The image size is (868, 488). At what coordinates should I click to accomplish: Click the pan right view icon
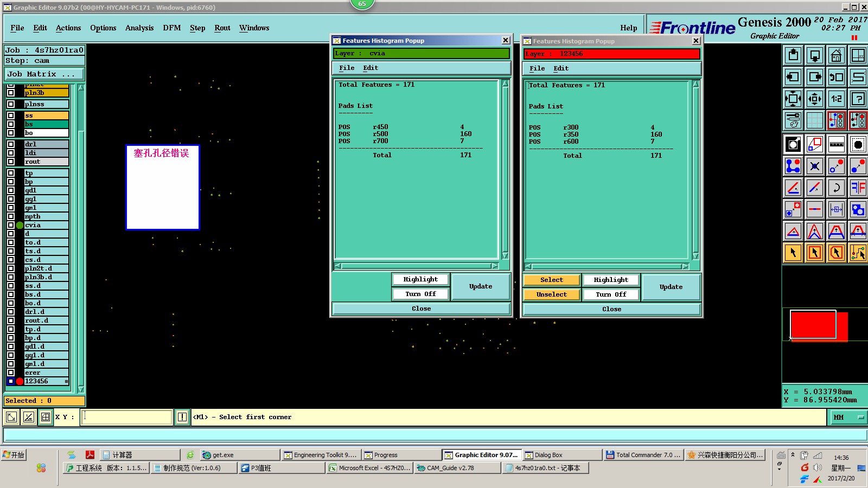point(815,77)
